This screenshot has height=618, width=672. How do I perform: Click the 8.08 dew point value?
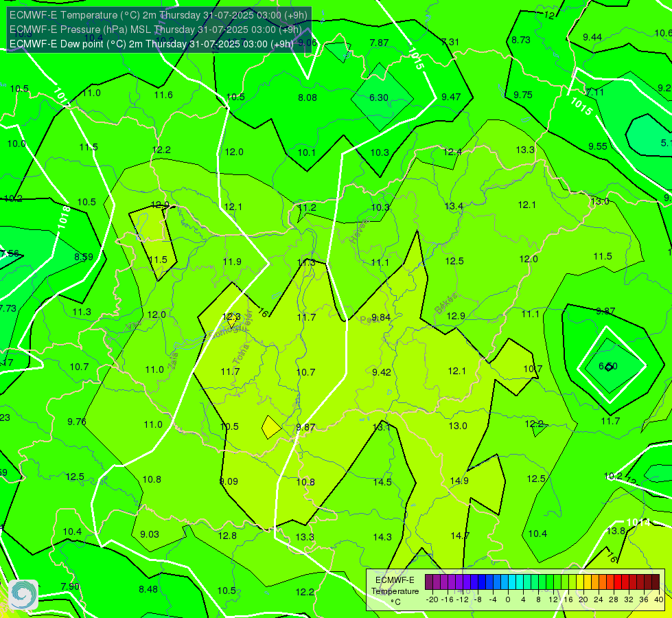coord(308,98)
